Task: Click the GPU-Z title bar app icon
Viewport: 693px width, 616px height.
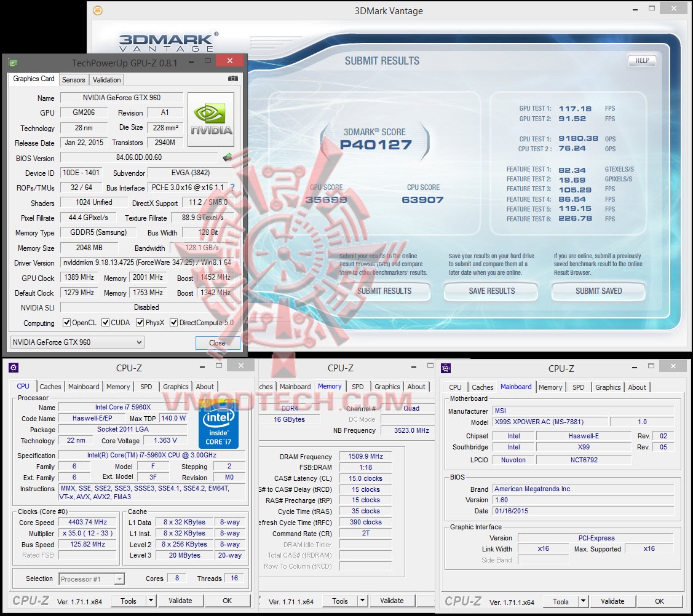Action: click(13, 63)
